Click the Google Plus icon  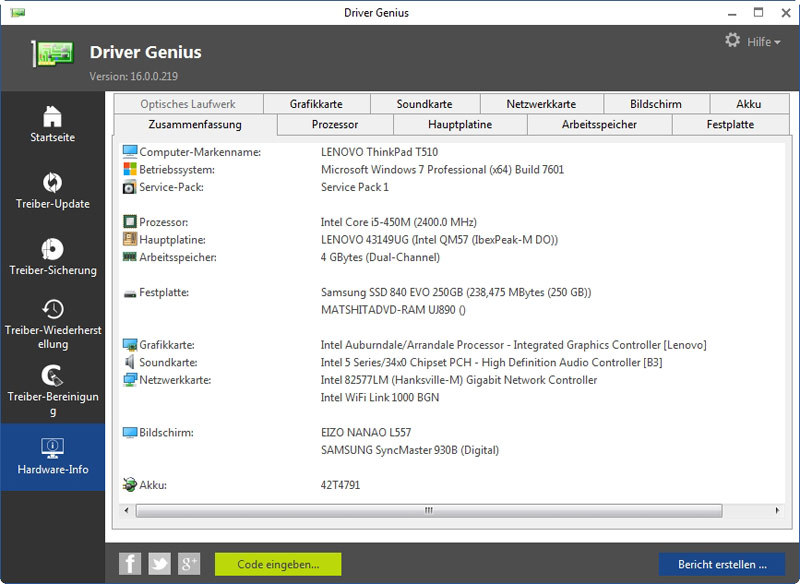coord(189,564)
